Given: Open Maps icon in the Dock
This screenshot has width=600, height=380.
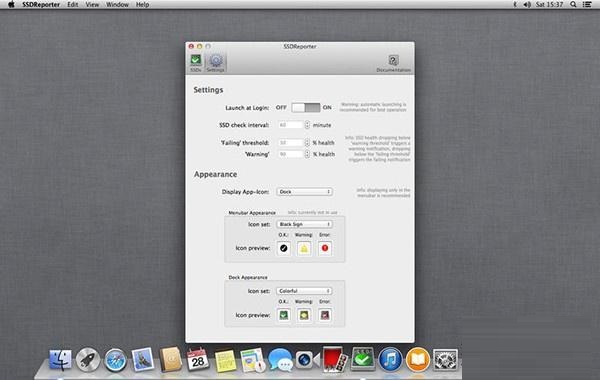Looking at the screenshot, I should click(253, 360).
